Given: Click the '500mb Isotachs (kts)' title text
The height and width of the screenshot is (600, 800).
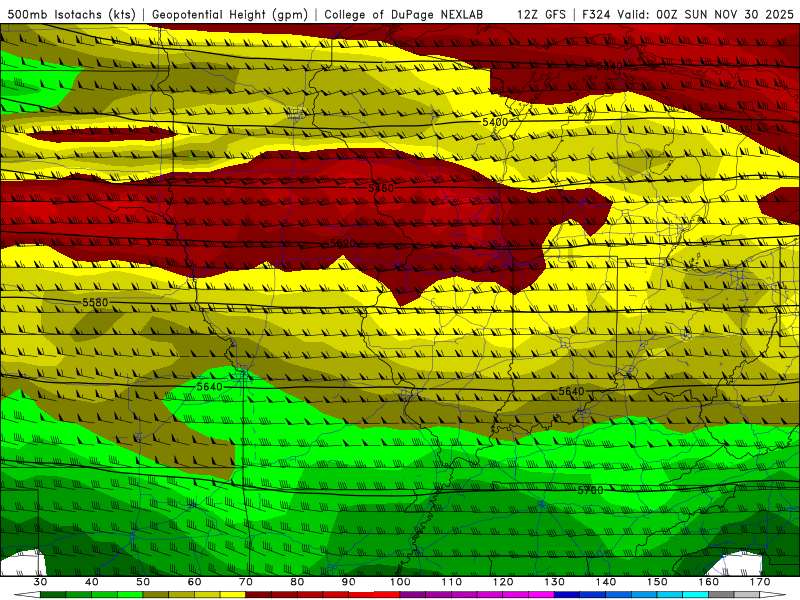Looking at the screenshot, I should pyautogui.click(x=72, y=15).
